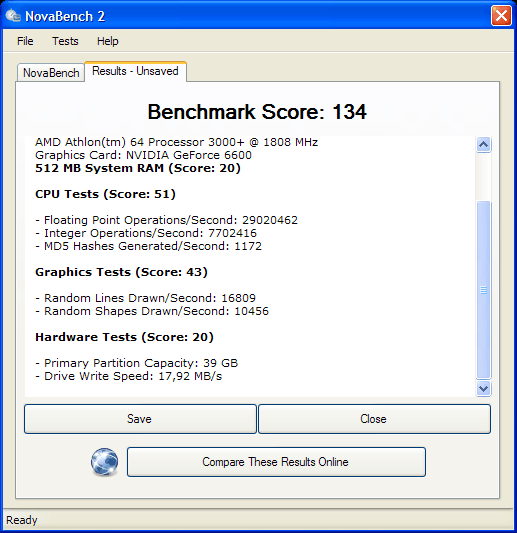Click the Drive Write Speed: 17,92 MB/s line
Viewport: 517px width, 533px height.
click(128, 376)
